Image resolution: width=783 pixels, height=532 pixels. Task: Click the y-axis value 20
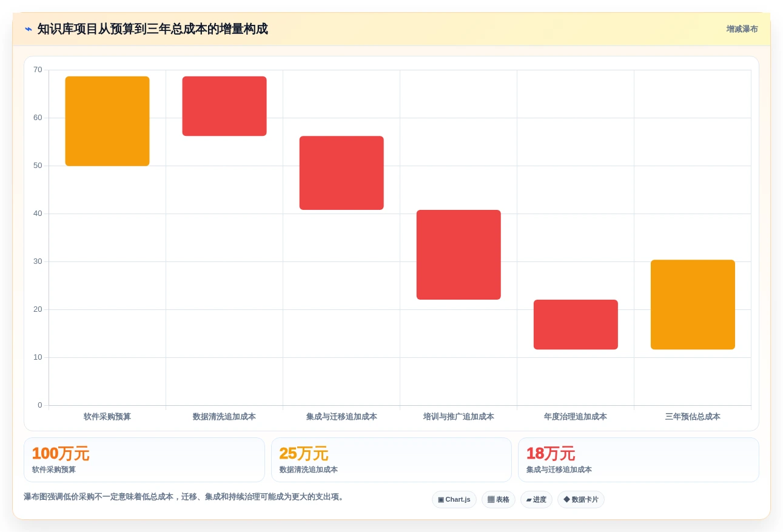coord(38,309)
